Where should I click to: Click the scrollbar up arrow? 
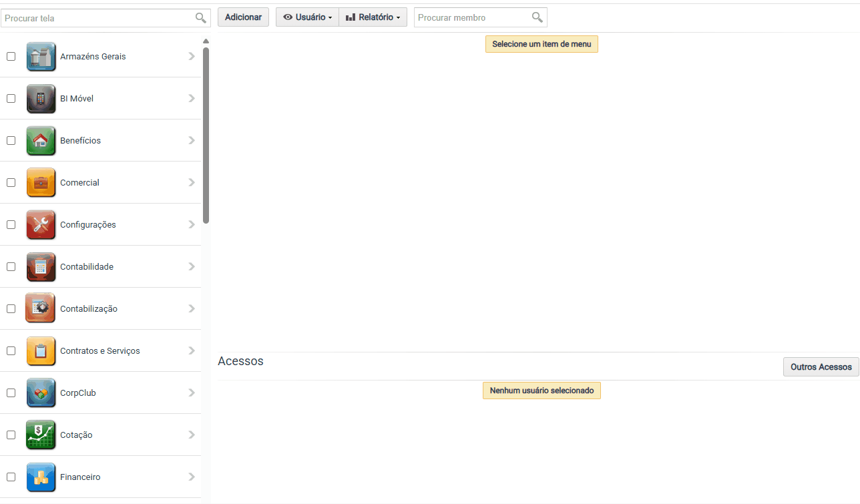click(206, 41)
